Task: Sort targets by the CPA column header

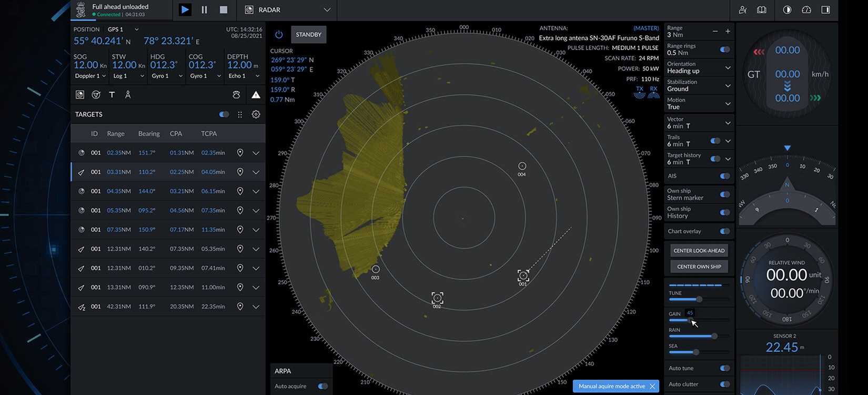Action: click(176, 134)
